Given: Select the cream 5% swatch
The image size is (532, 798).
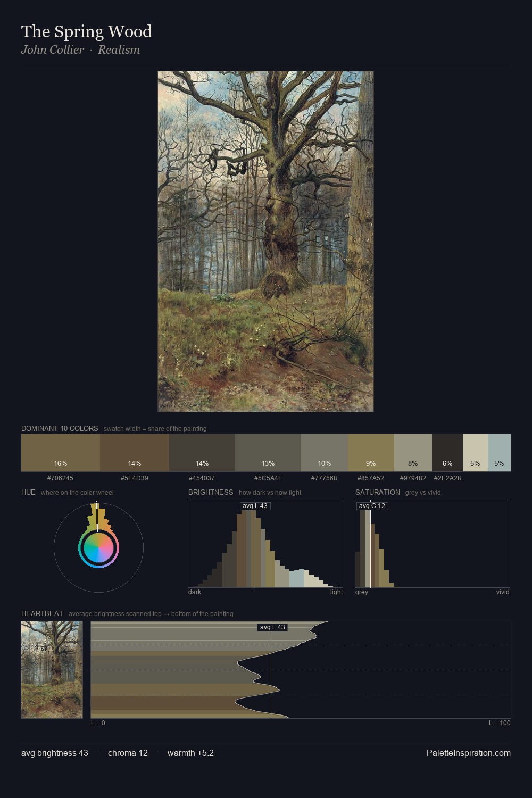Looking at the screenshot, I should coord(476,453).
